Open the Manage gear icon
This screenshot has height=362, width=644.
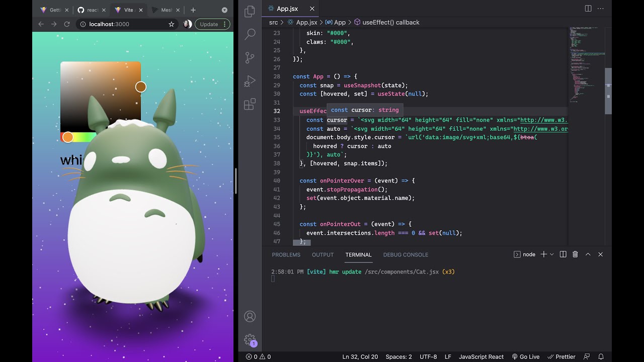[250, 340]
